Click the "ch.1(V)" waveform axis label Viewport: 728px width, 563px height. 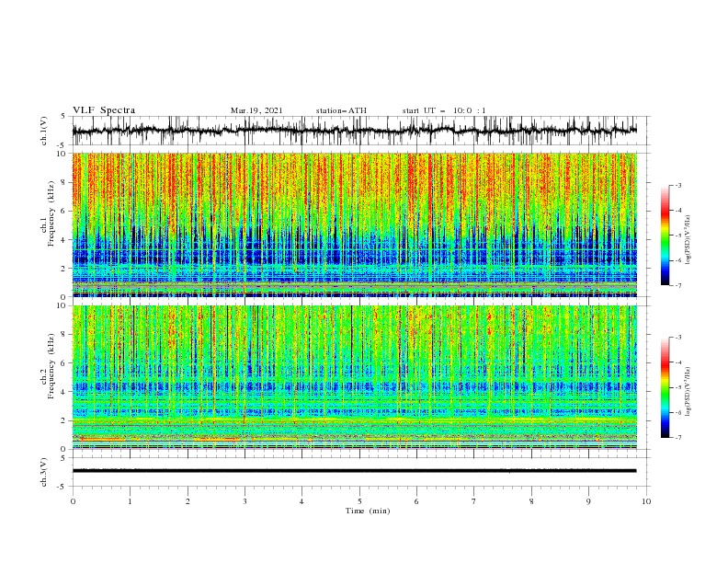point(44,131)
